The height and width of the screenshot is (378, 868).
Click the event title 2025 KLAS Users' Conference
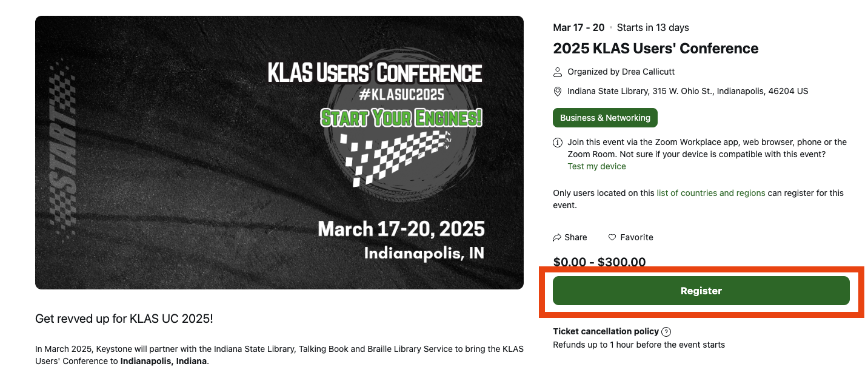click(x=655, y=49)
